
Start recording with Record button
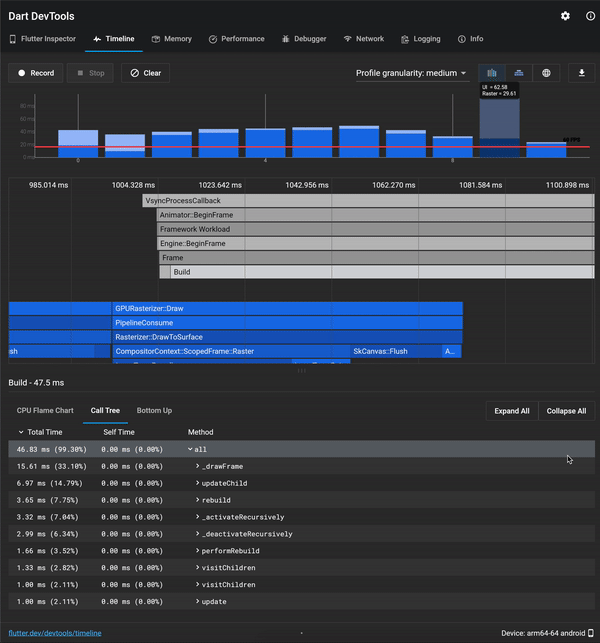(x=36, y=73)
